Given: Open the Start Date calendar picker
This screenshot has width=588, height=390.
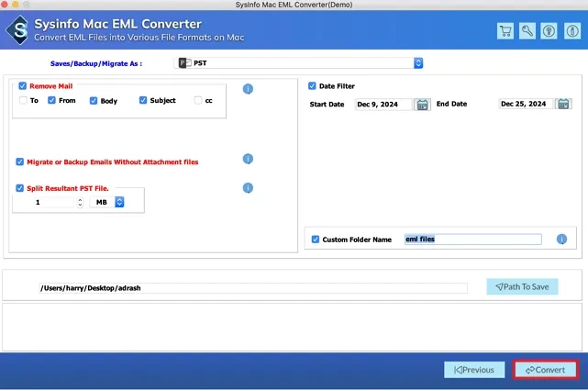Looking at the screenshot, I should coord(422,105).
